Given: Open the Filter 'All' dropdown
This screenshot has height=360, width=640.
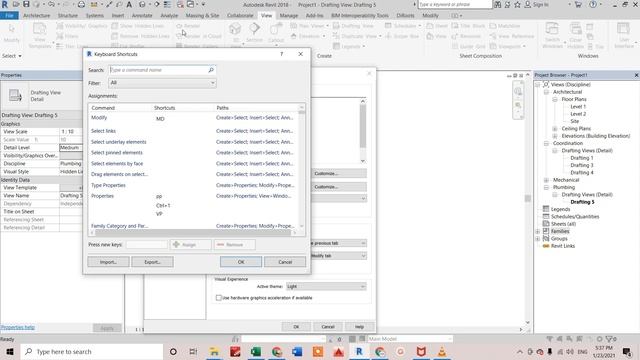Looking at the screenshot, I should coord(162,83).
